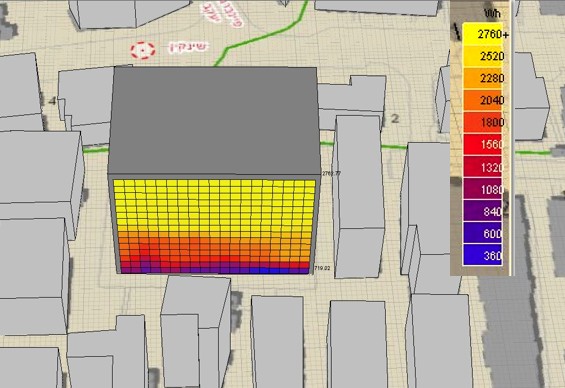This screenshot has height=388, width=565.
Task: Click the map label number 2
Action: [x=395, y=118]
